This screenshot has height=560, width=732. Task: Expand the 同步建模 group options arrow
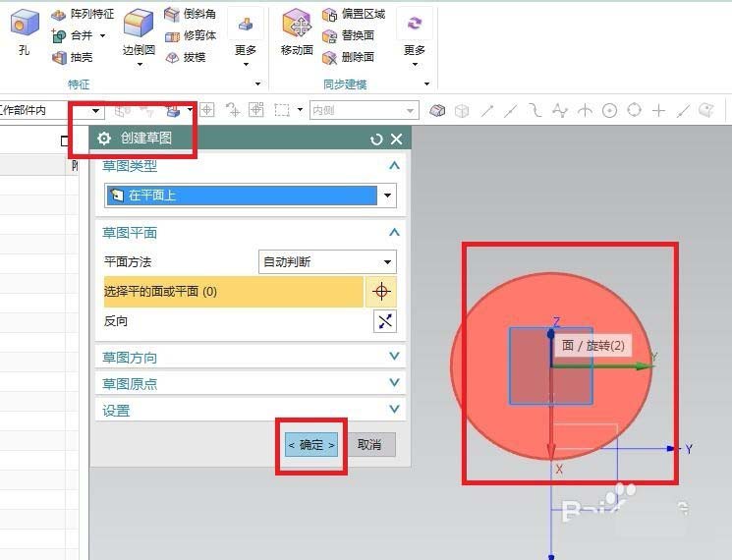point(426,84)
